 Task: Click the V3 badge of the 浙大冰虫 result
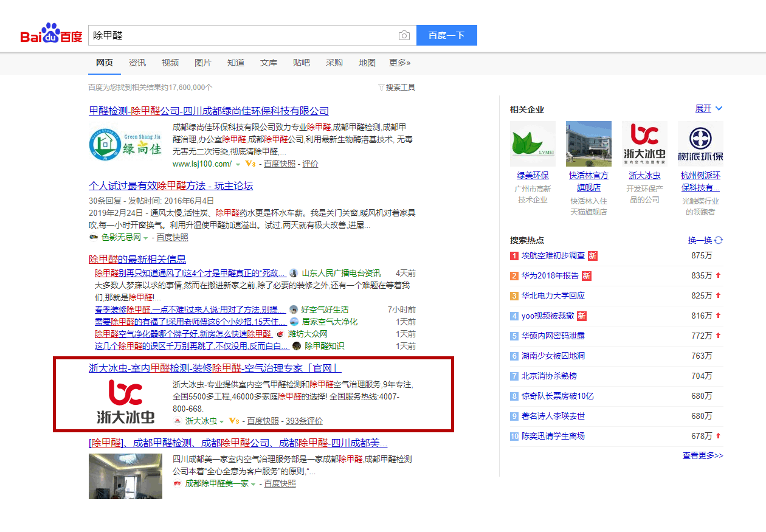click(x=234, y=421)
